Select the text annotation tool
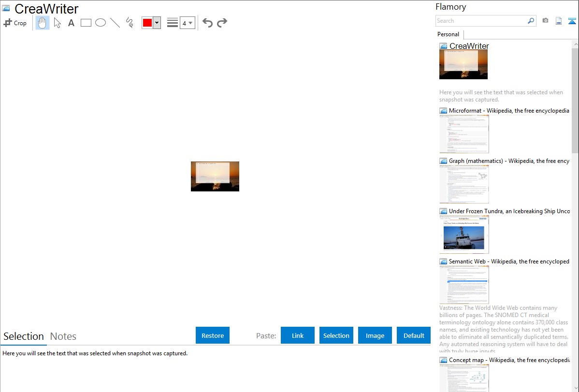Viewport: 579px width, 392px height. 71,23
